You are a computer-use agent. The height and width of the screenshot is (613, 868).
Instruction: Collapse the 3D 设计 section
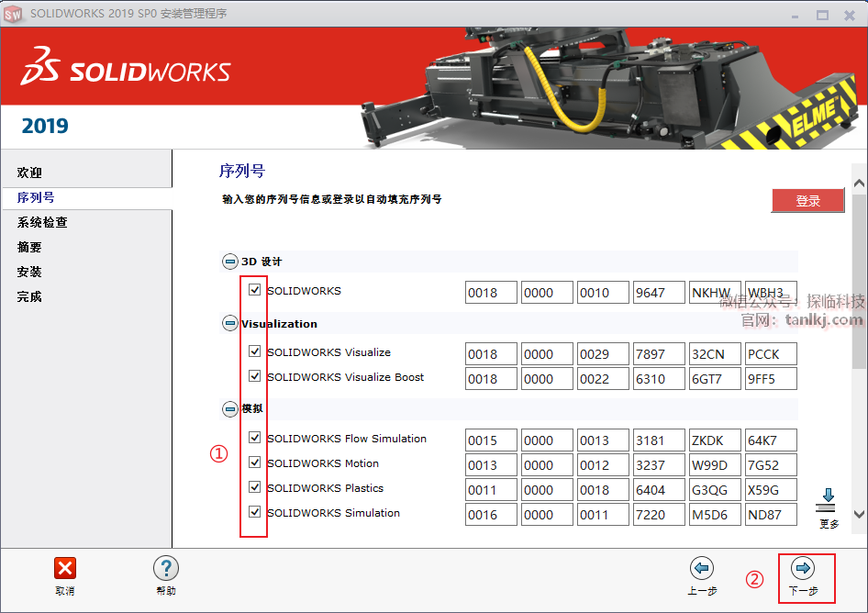229,262
